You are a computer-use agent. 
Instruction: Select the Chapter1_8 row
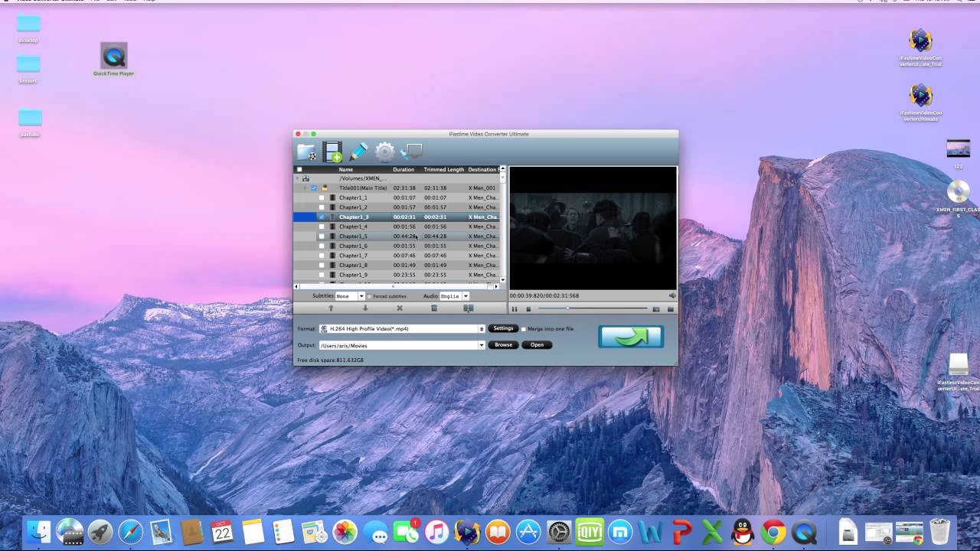(x=397, y=266)
